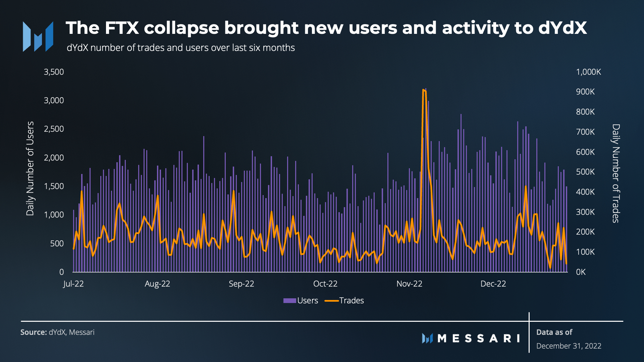The width and height of the screenshot is (644, 362).
Task: Click the Users legend label
Action: (x=308, y=301)
